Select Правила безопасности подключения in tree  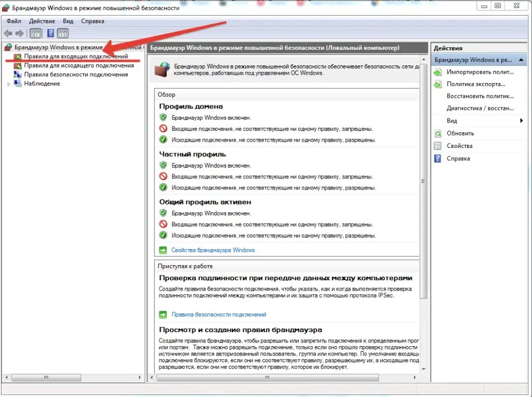click(x=76, y=74)
